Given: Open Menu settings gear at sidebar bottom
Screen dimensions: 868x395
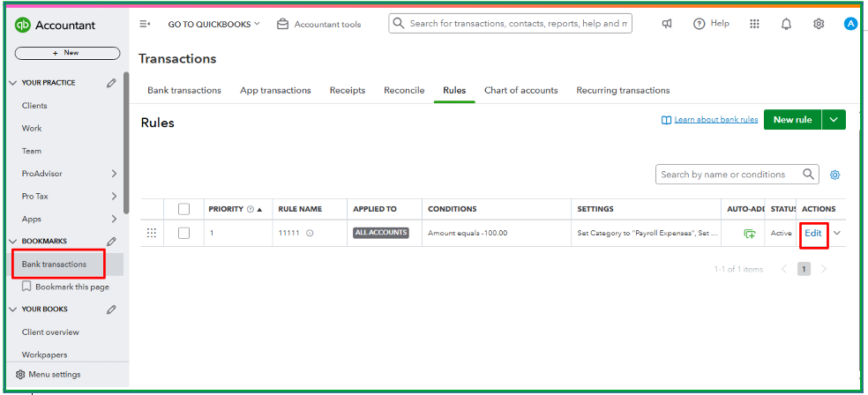Looking at the screenshot, I should (x=20, y=375).
